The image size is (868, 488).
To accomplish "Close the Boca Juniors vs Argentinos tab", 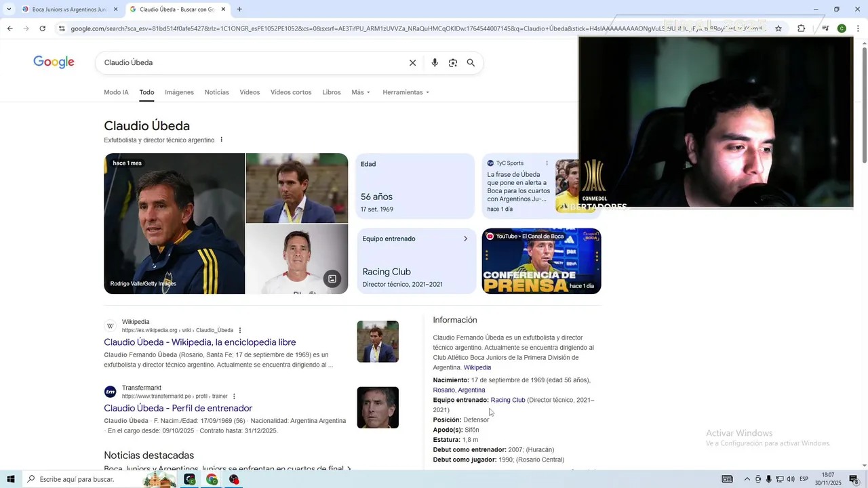I will coord(115,9).
